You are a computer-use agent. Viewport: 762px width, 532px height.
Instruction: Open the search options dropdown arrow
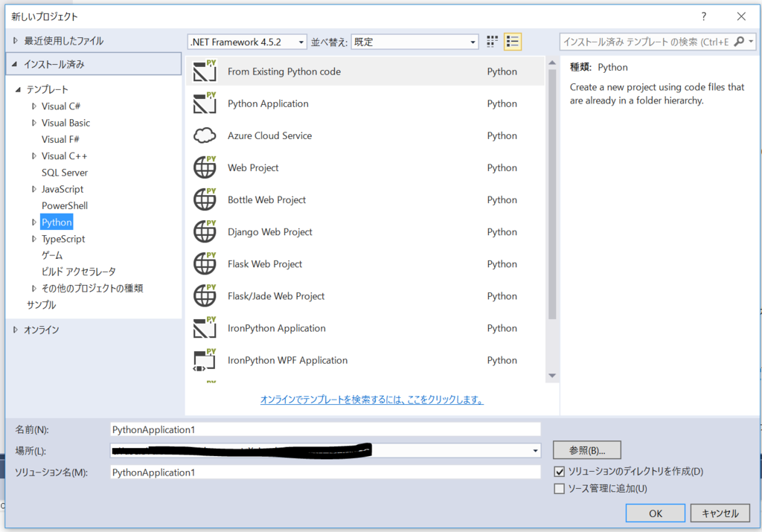pos(751,42)
